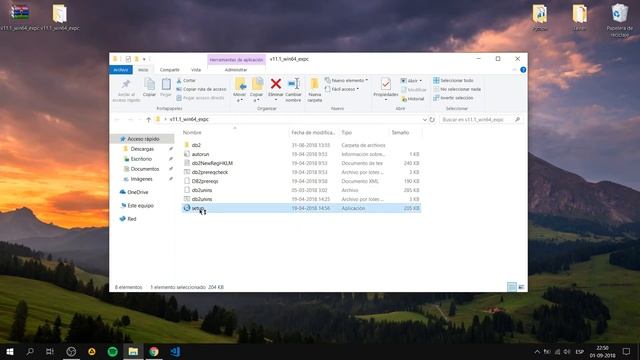Viewport: 640px width, 360px height.
Task: Select the setup application file
Action: [301, 208]
